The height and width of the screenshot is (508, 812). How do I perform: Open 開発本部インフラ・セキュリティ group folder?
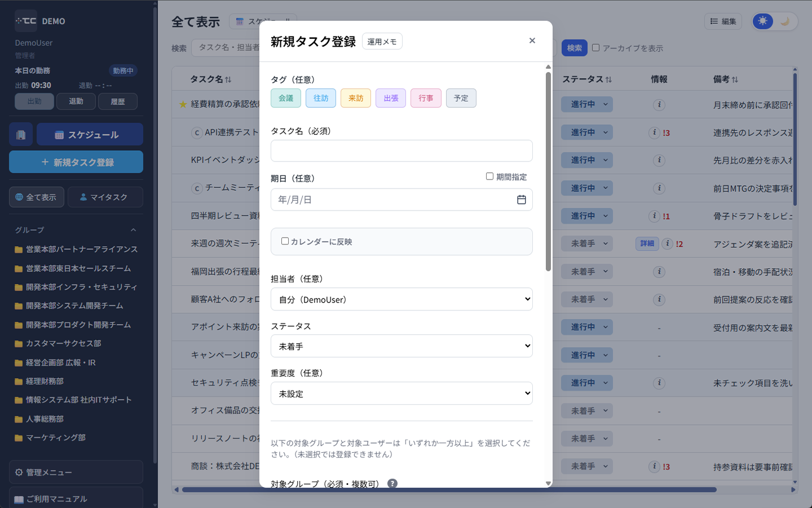(76, 287)
